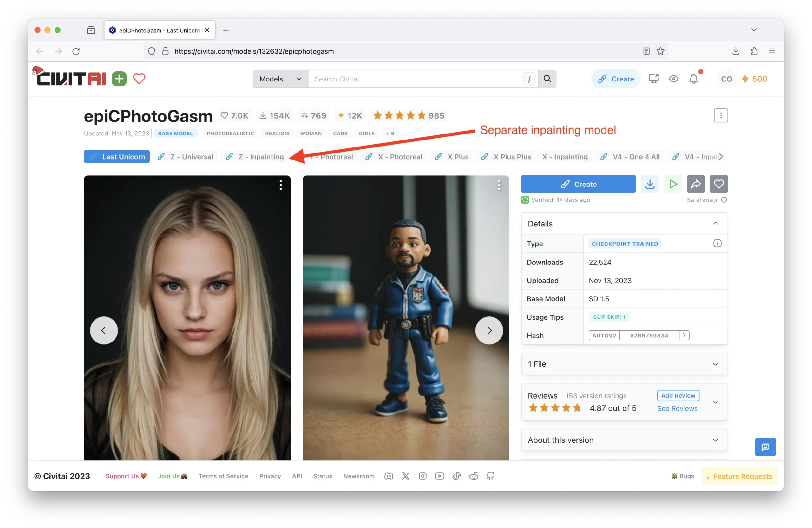812x528 pixels.
Task: Open options on blonde woman image
Action: pos(280,185)
